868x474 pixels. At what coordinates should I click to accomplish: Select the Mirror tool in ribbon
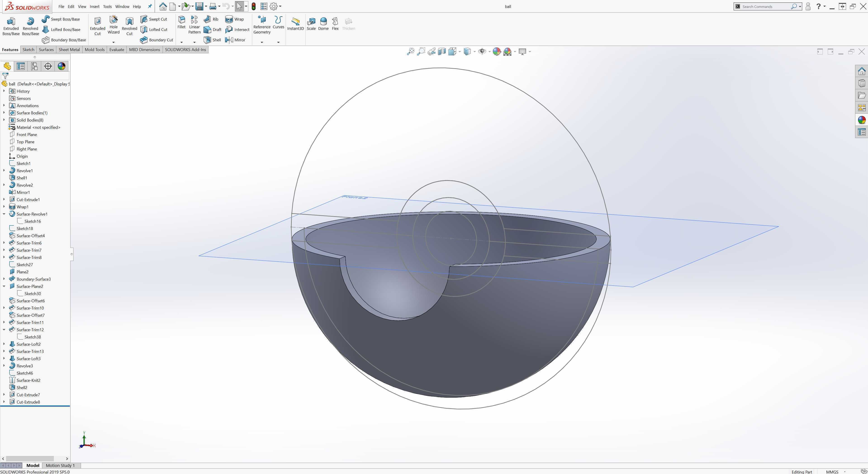235,40
